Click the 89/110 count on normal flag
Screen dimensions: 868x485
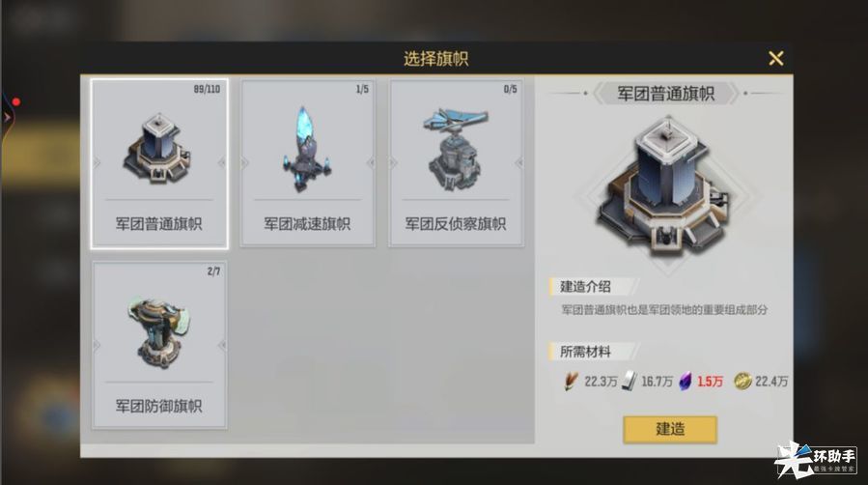coord(207,89)
